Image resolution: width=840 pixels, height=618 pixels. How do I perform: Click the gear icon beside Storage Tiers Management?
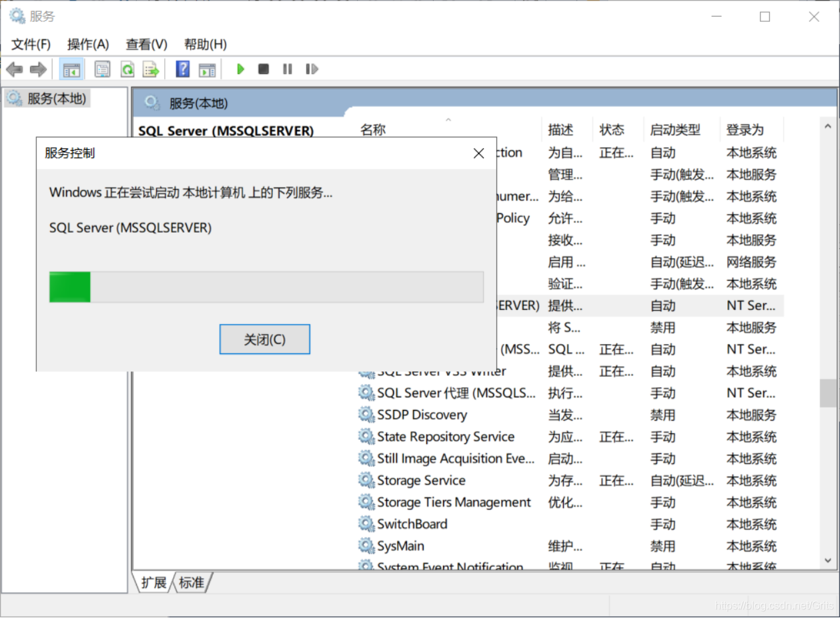tap(366, 502)
